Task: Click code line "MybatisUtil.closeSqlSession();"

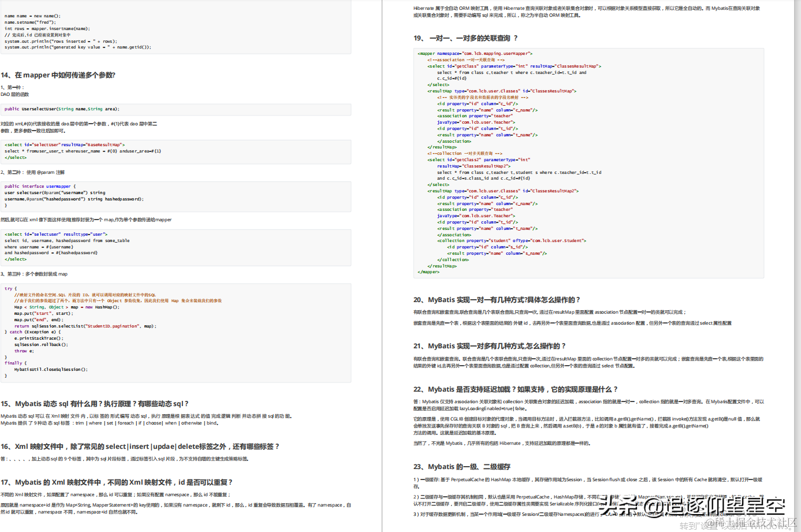Action: click(x=51, y=369)
